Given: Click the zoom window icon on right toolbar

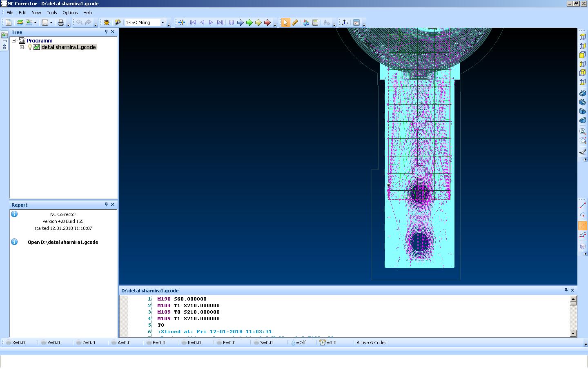Looking at the screenshot, I should point(583,140).
